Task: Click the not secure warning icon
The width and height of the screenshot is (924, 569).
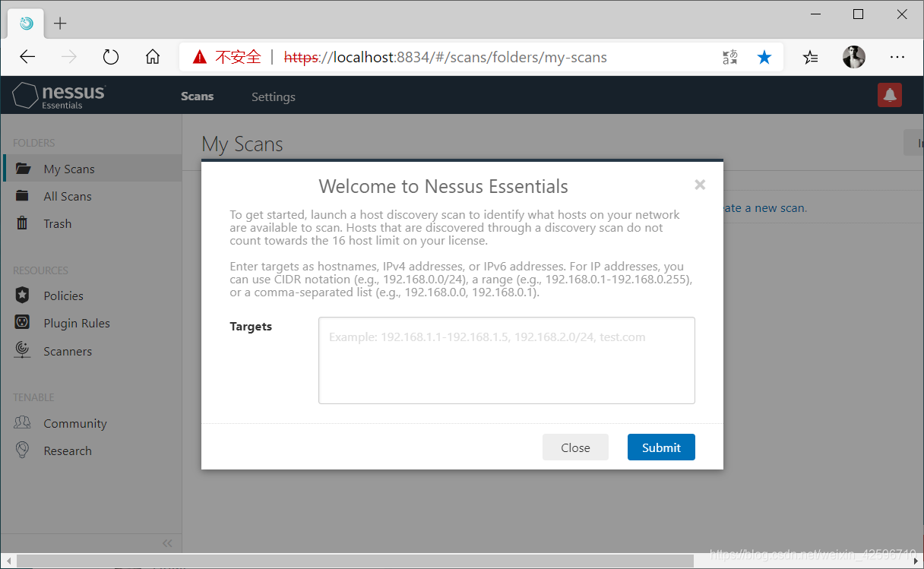Action: [x=199, y=57]
